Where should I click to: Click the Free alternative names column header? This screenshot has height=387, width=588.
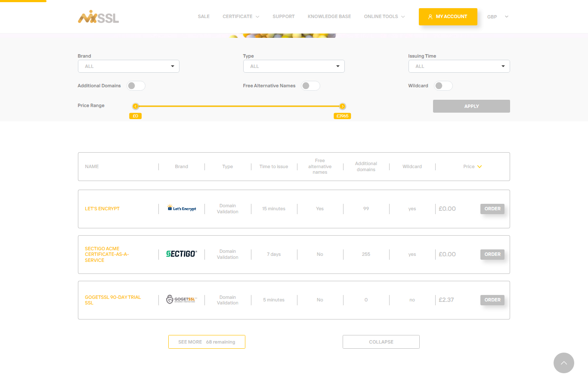pos(320,166)
